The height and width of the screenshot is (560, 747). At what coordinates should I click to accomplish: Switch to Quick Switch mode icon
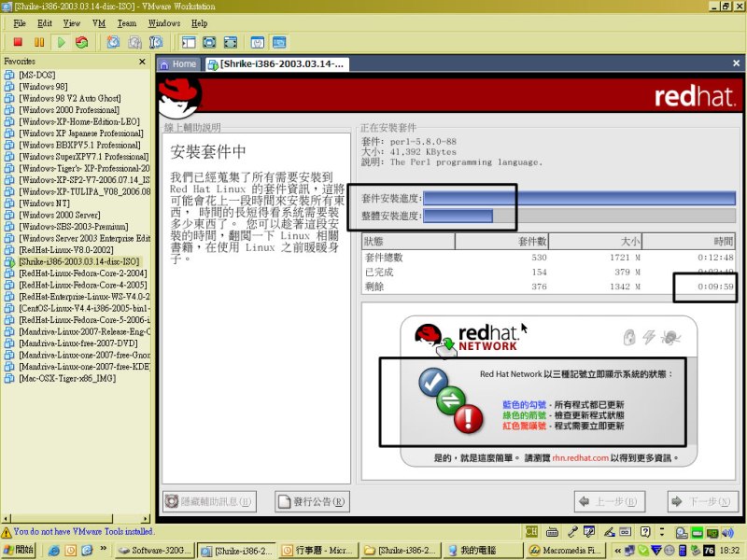pyautogui.click(x=209, y=42)
